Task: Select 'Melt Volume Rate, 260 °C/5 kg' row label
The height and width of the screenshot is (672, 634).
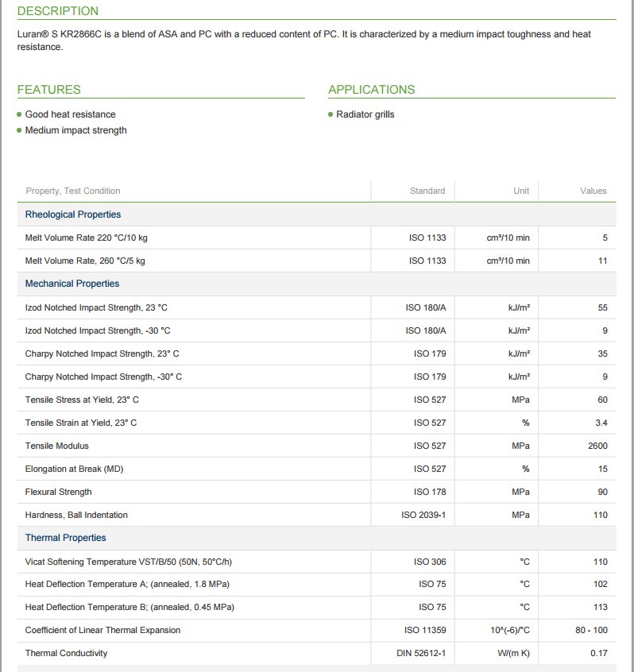Action: 85,261
